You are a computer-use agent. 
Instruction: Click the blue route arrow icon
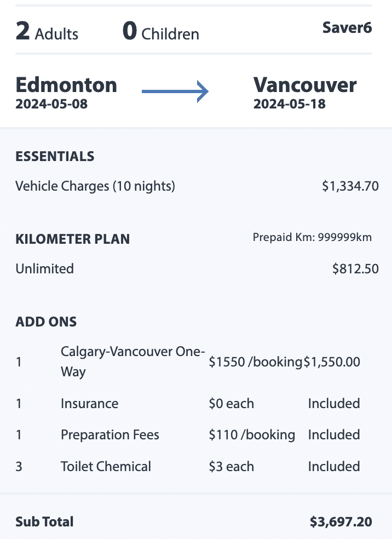coord(175,91)
